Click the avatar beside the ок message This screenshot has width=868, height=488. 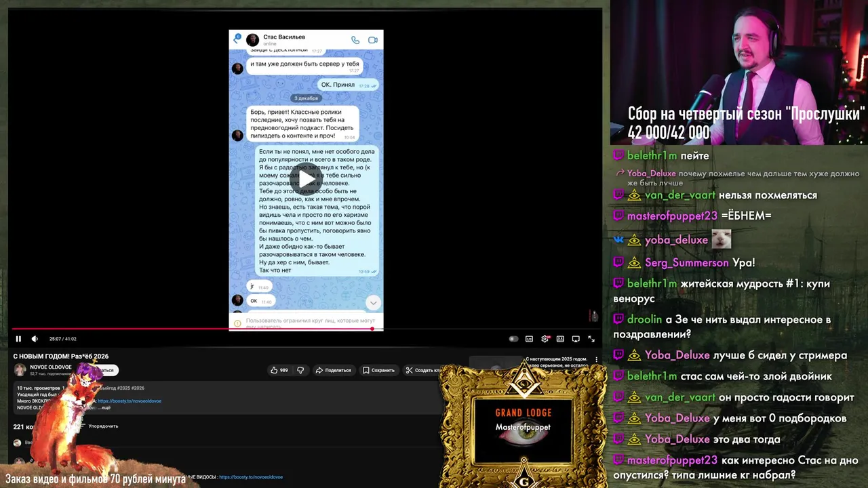pos(237,300)
